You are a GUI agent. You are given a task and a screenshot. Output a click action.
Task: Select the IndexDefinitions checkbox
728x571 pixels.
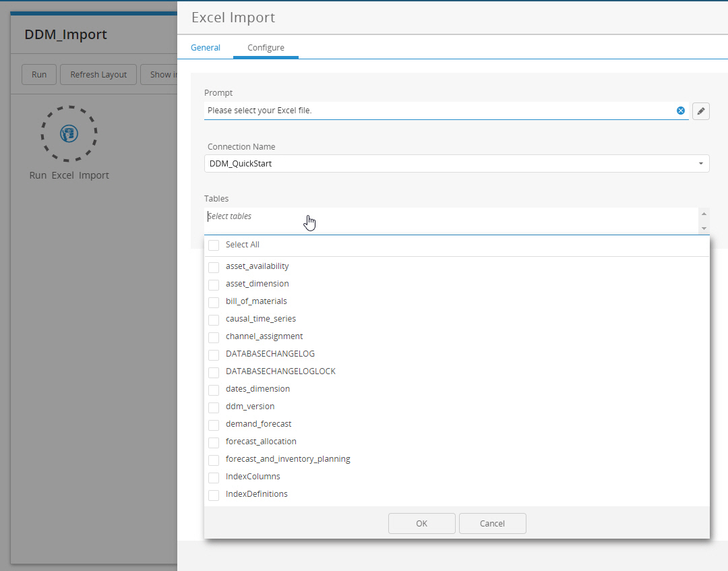[x=214, y=495]
